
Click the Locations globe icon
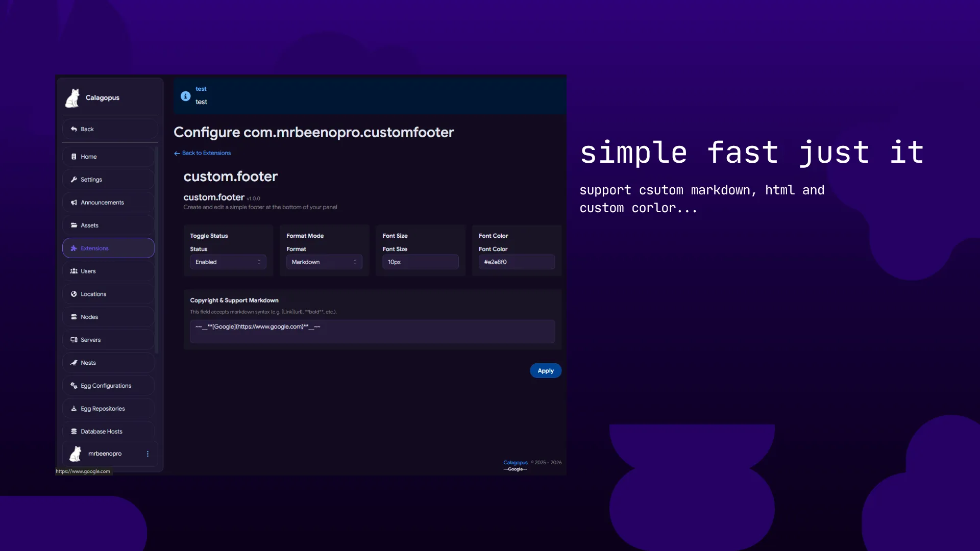[74, 294]
